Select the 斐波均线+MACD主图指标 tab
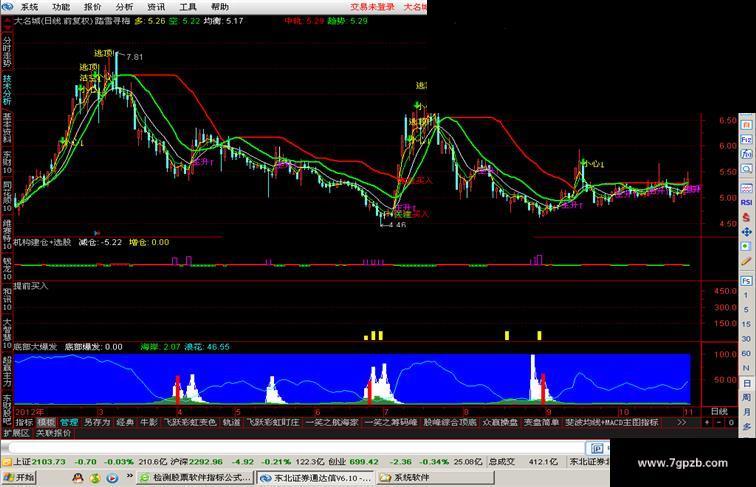 (x=612, y=422)
